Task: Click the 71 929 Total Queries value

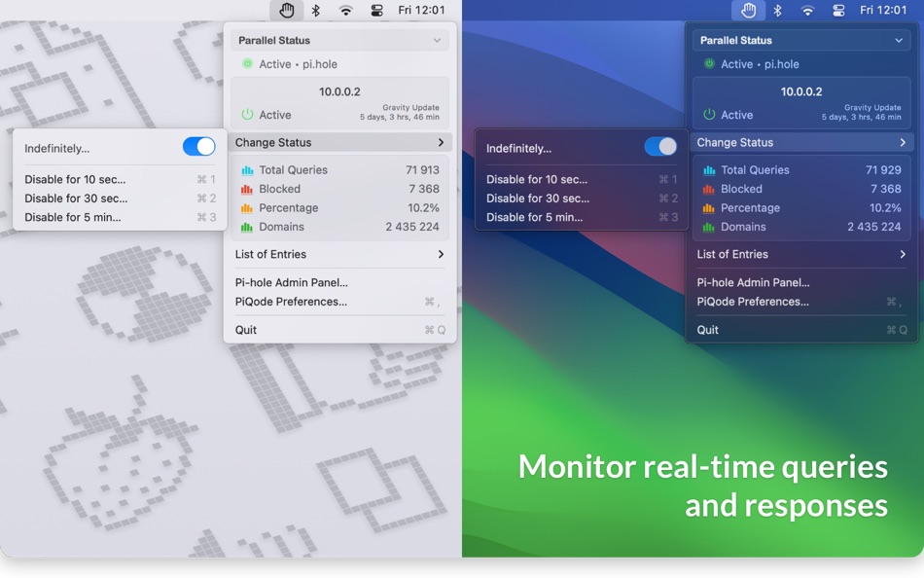Action: pos(883,170)
